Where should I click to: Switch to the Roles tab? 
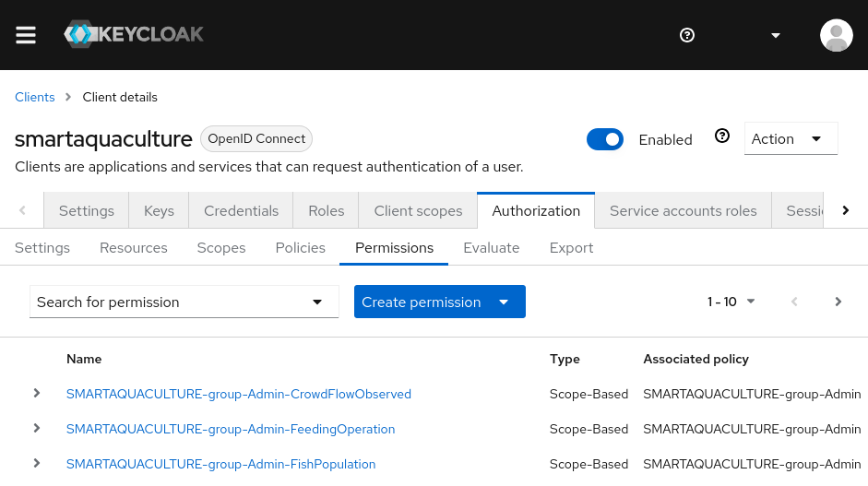click(326, 210)
